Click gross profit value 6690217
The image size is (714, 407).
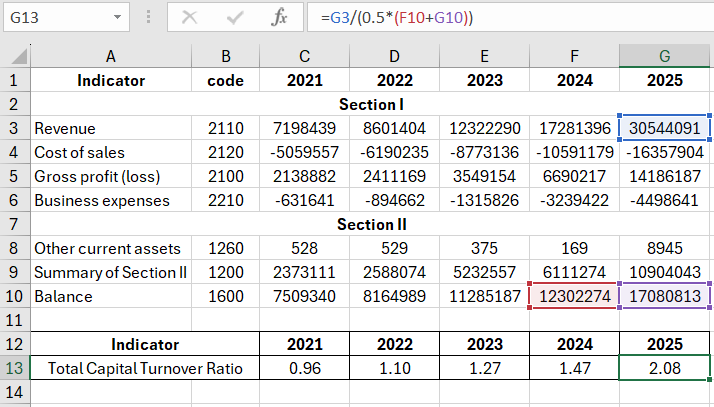574,176
